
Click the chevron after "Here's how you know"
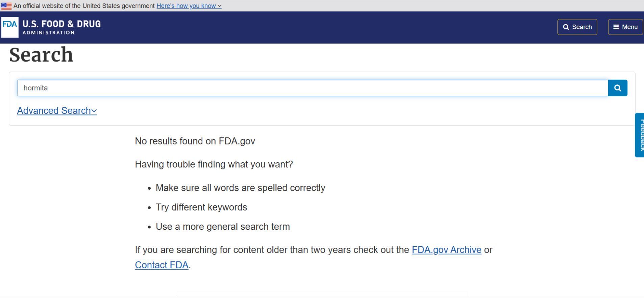coord(219,6)
